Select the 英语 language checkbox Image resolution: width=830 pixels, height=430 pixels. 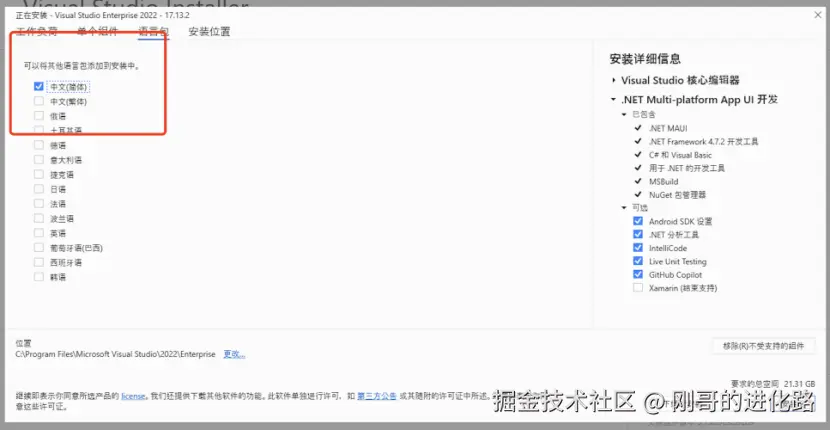(39, 233)
